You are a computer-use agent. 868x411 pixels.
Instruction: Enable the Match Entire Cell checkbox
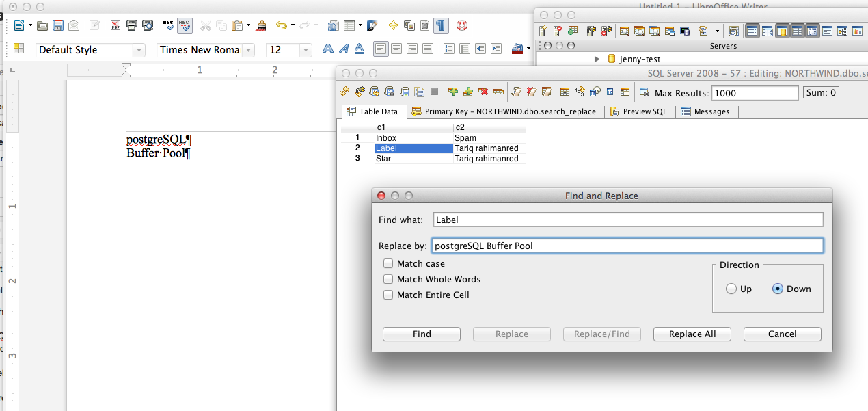(x=388, y=295)
